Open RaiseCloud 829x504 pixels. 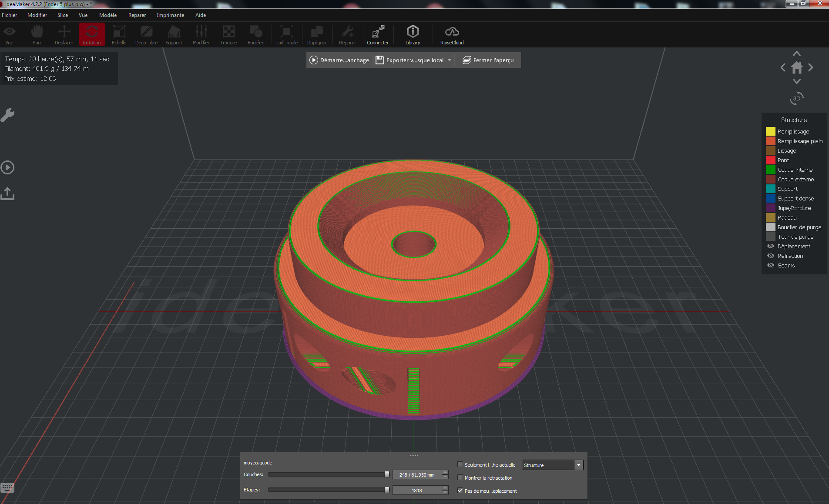tap(452, 34)
